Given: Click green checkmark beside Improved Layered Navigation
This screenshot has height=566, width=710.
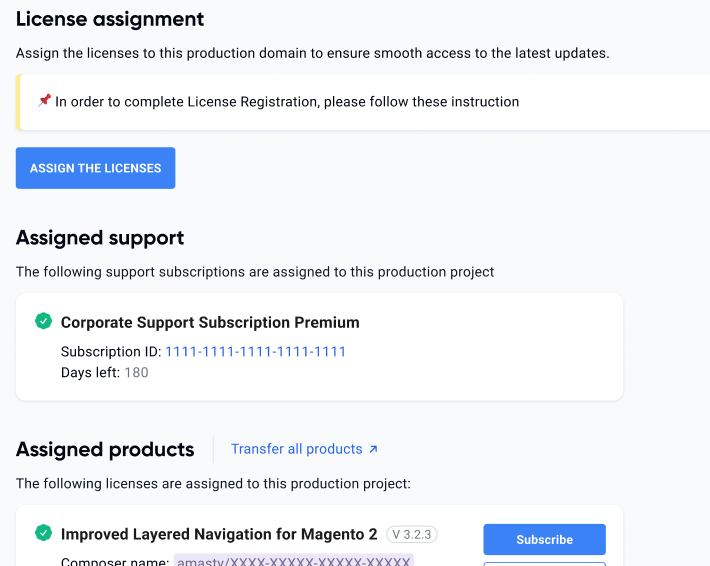Looking at the screenshot, I should (x=43, y=533).
